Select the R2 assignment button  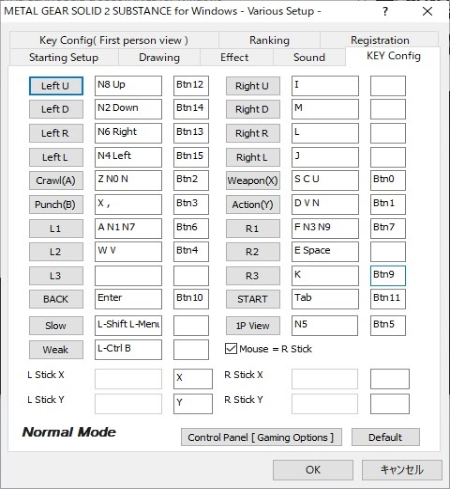pyautogui.click(x=253, y=252)
